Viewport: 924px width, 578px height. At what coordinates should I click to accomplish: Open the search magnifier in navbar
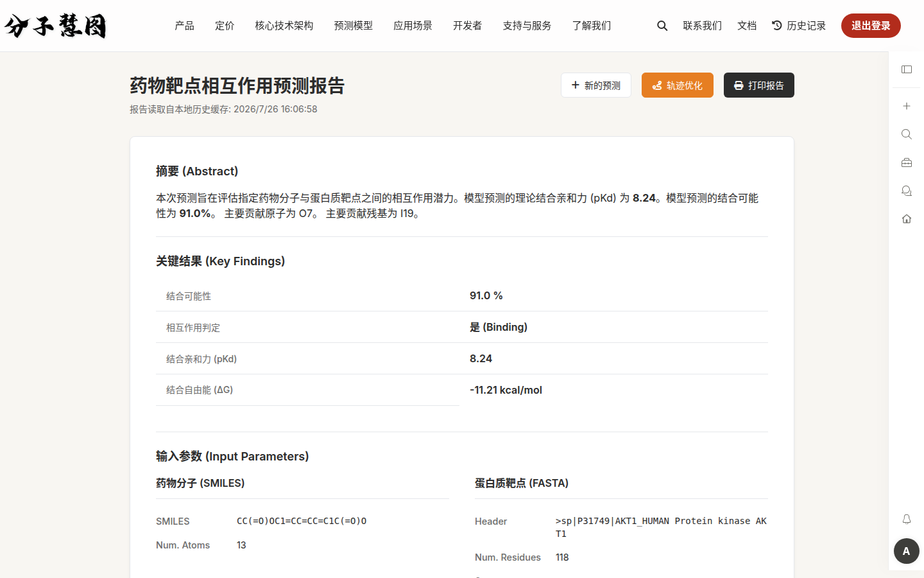coord(662,26)
